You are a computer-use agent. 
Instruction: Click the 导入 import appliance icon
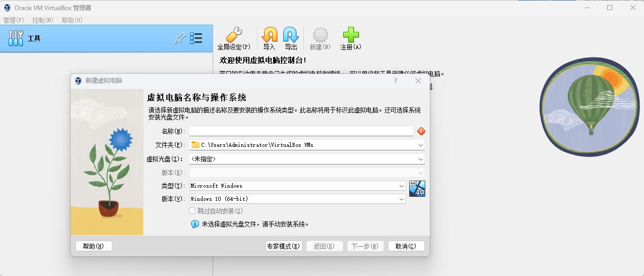[x=270, y=35]
